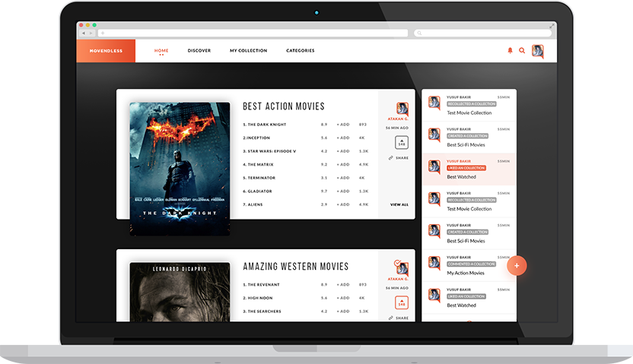Click the notifications bell icon

point(510,50)
